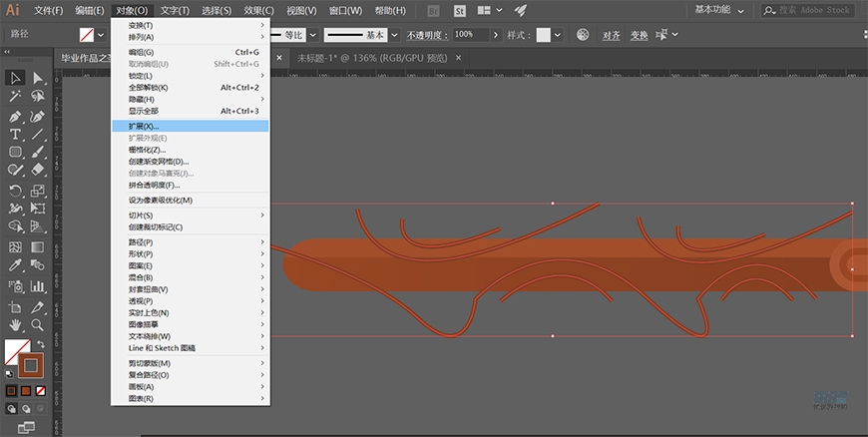This screenshot has height=437, width=868.
Task: Select the Zoom magnifier tool
Action: coord(38,324)
